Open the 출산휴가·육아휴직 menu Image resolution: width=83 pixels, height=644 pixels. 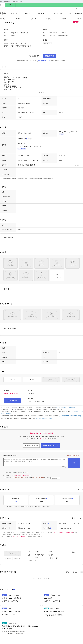pyautogui.click(x=76, y=13)
